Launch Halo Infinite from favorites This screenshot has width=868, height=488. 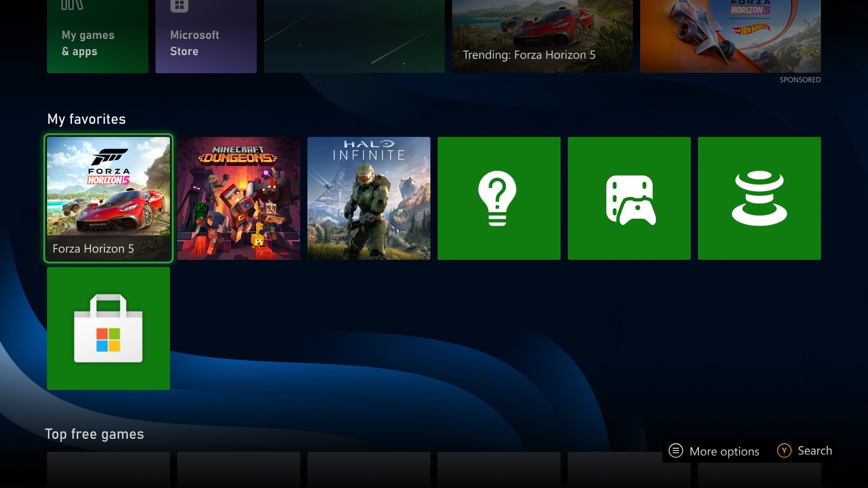click(x=368, y=198)
